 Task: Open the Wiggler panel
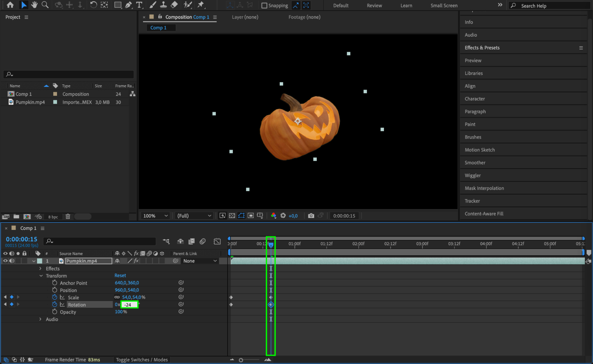tap(473, 175)
